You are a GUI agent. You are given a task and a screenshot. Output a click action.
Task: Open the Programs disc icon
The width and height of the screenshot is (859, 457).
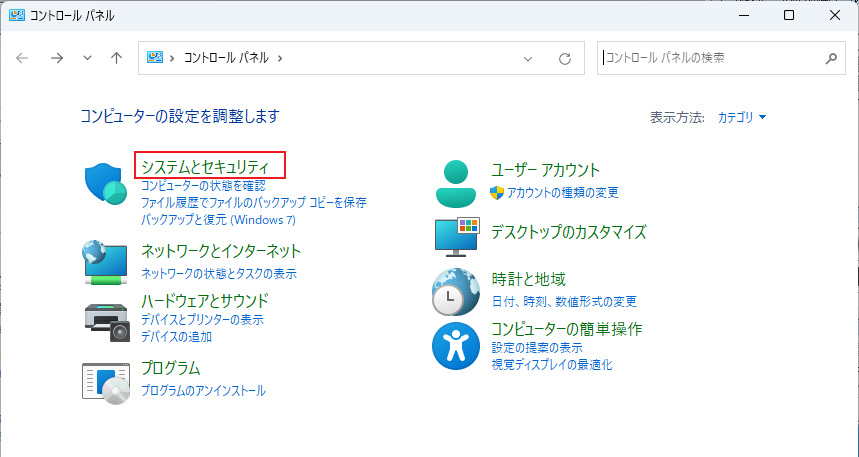coord(106,383)
